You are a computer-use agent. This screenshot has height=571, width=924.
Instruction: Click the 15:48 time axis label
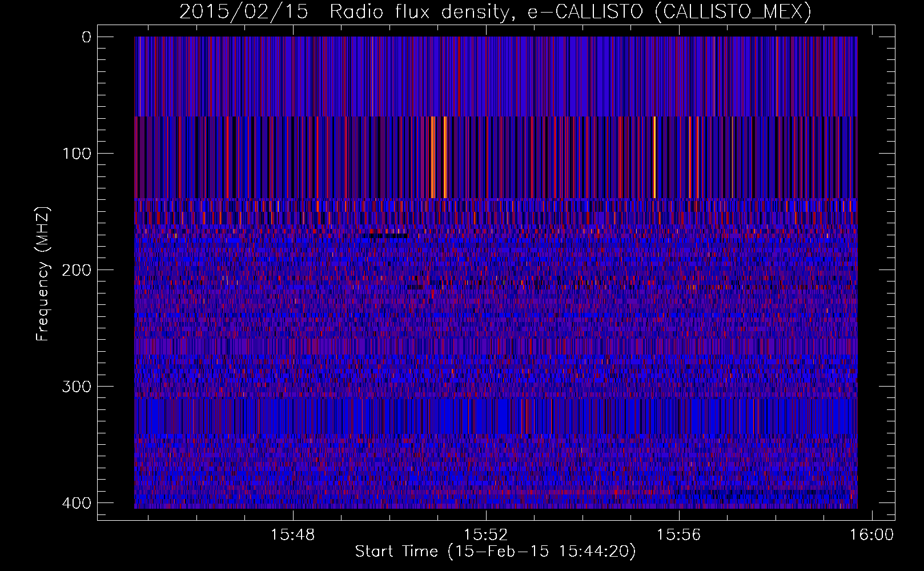pos(293,535)
